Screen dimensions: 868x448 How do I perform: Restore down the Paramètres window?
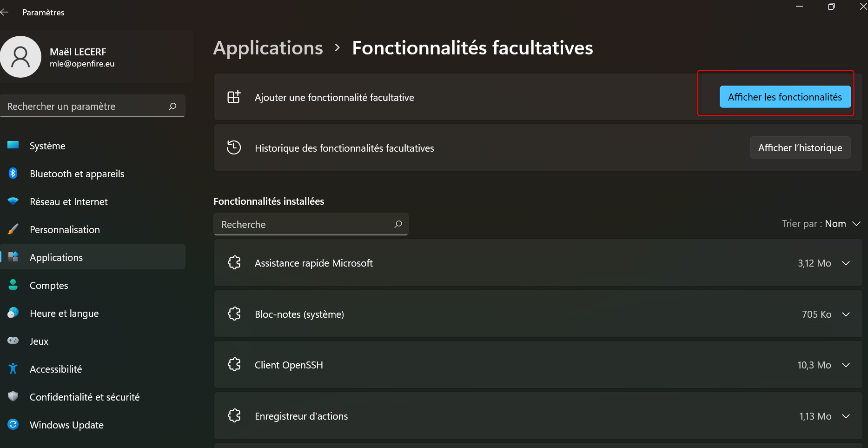coord(831,7)
